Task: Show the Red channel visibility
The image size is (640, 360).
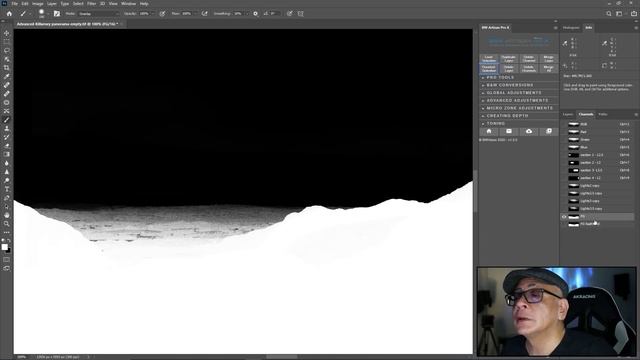Action: pos(564,132)
